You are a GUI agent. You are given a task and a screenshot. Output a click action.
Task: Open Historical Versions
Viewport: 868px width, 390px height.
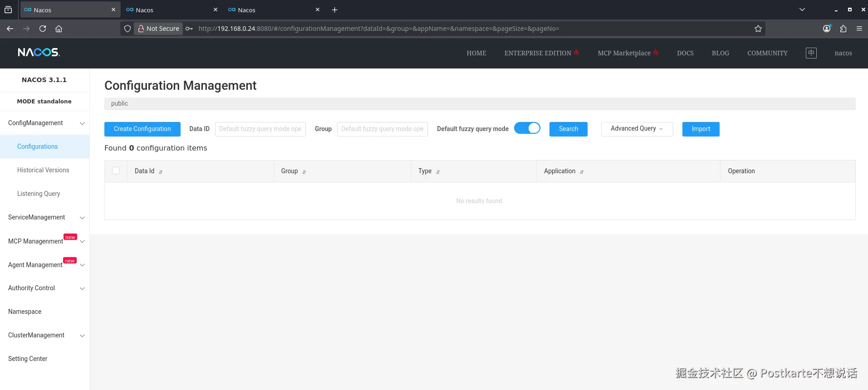point(44,170)
